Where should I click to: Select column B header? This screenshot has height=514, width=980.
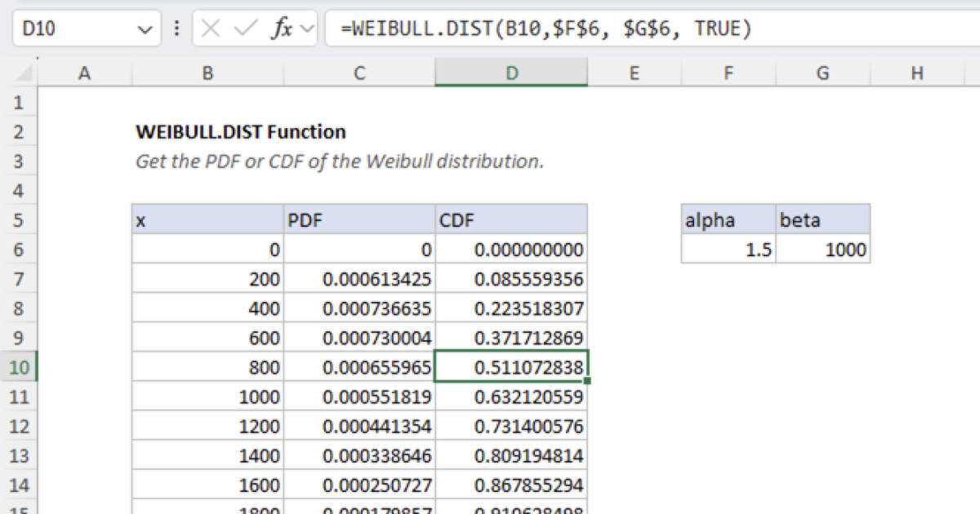tap(207, 73)
